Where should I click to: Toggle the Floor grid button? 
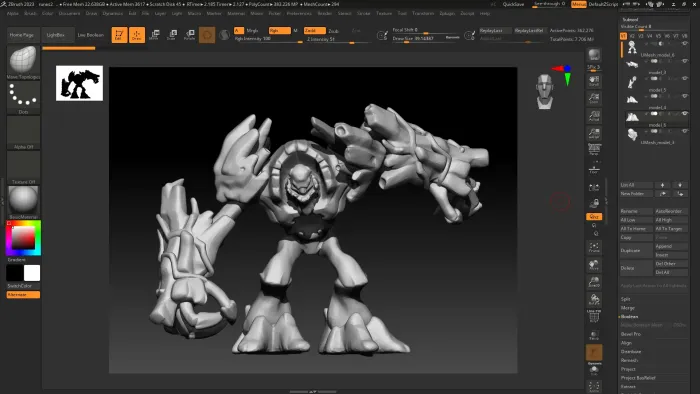pyautogui.click(x=594, y=169)
